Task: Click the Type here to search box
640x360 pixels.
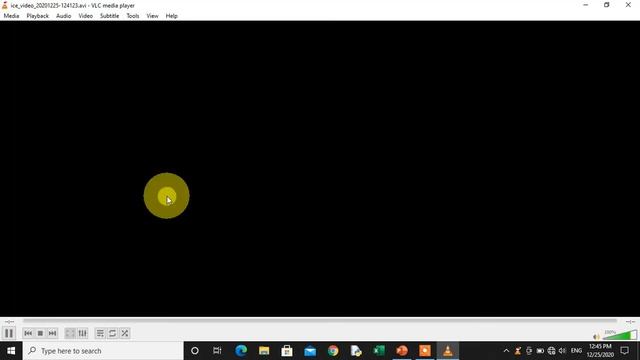Action: tap(104, 351)
